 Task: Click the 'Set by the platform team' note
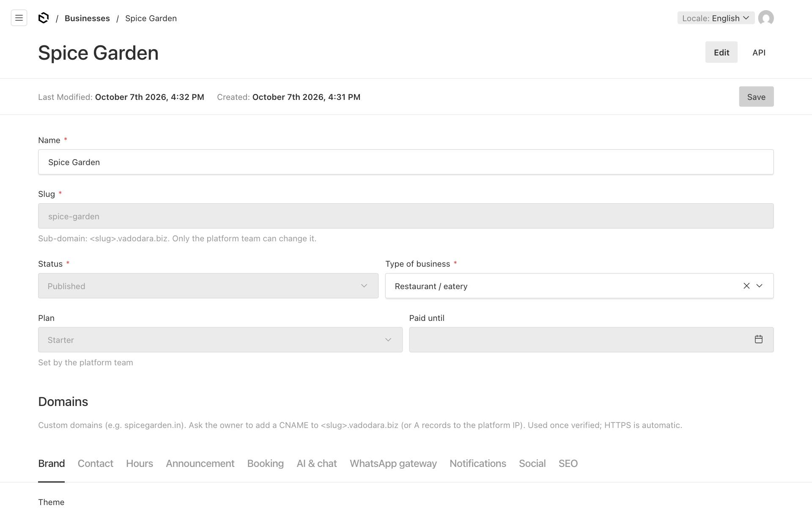[85, 362]
